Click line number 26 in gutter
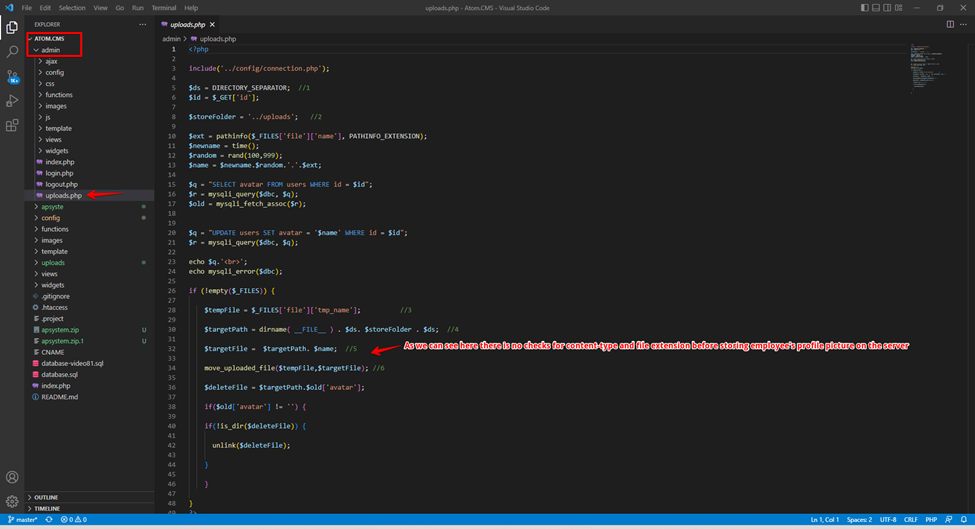The image size is (975, 529). point(172,291)
